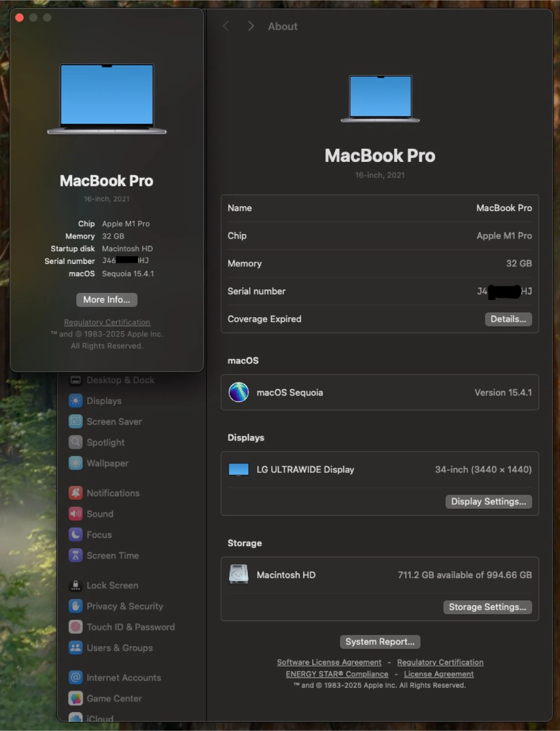Image resolution: width=560 pixels, height=731 pixels.
Task: Select the Sound speaker icon
Action: coord(76,514)
